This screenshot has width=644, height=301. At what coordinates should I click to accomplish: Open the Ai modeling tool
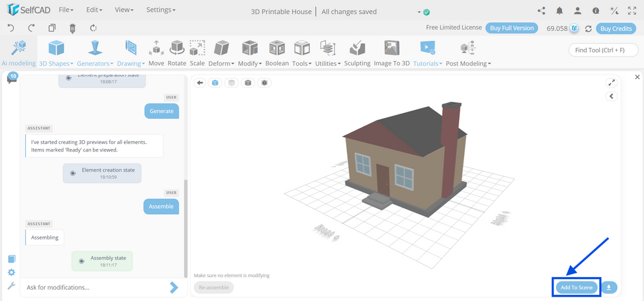pyautogui.click(x=18, y=53)
